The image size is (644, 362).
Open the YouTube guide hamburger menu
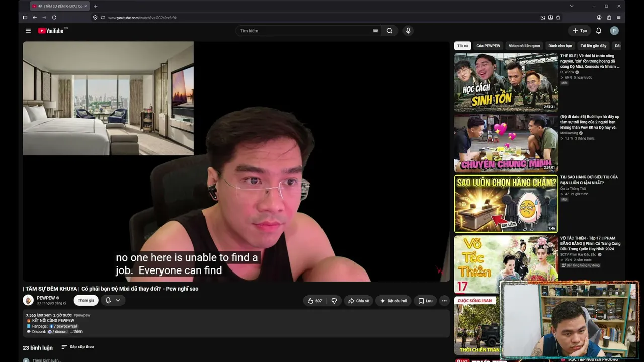click(x=28, y=31)
